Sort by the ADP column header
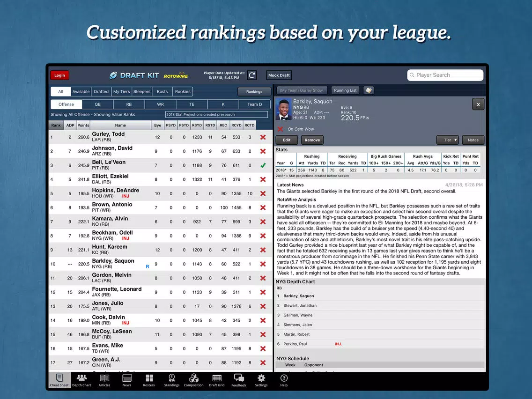Screen dimensions: 532x399 70,125
